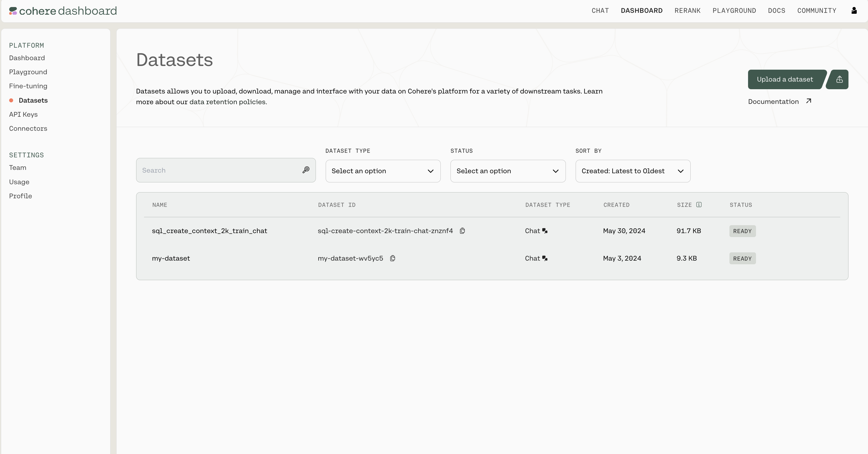Click the Chat type icon for my-dataset row

[545, 258]
